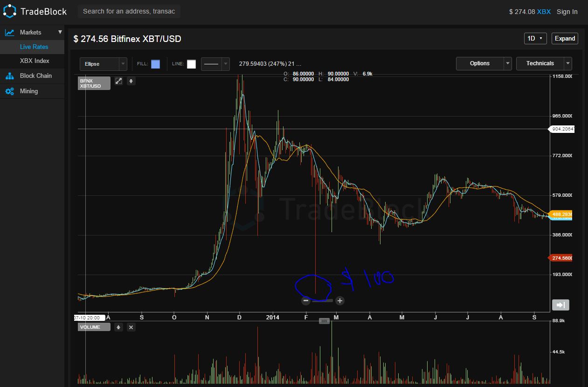Open the line style dropdown
This screenshot has height=387, width=588.
(x=226, y=64)
